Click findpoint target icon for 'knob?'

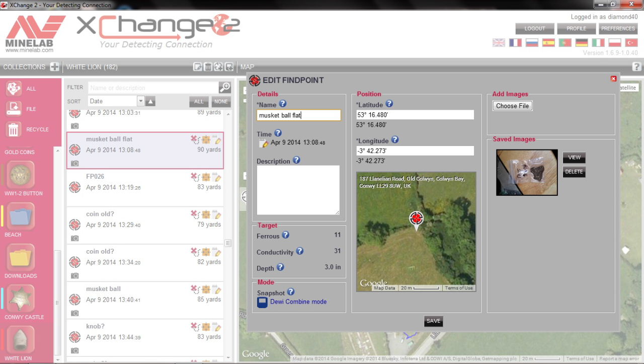[75, 337]
